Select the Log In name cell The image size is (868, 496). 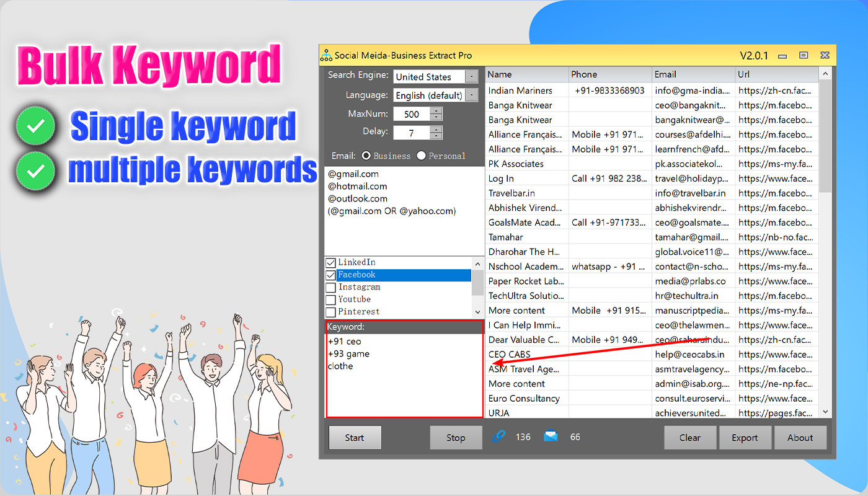click(x=527, y=179)
